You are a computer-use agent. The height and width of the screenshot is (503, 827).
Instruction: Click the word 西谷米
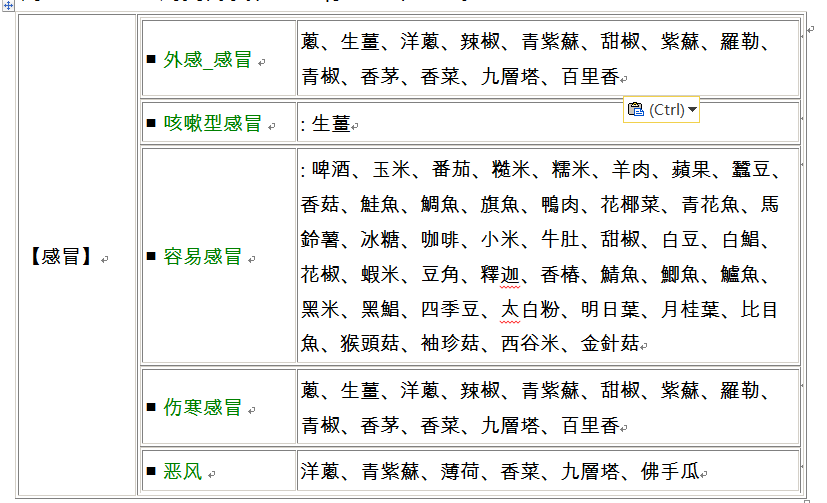click(530, 343)
